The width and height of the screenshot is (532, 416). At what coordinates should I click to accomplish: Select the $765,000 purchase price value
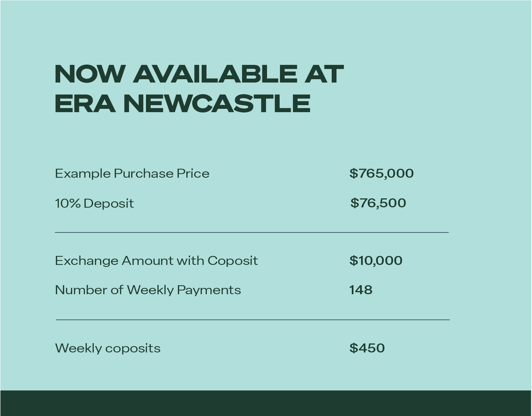point(381,173)
